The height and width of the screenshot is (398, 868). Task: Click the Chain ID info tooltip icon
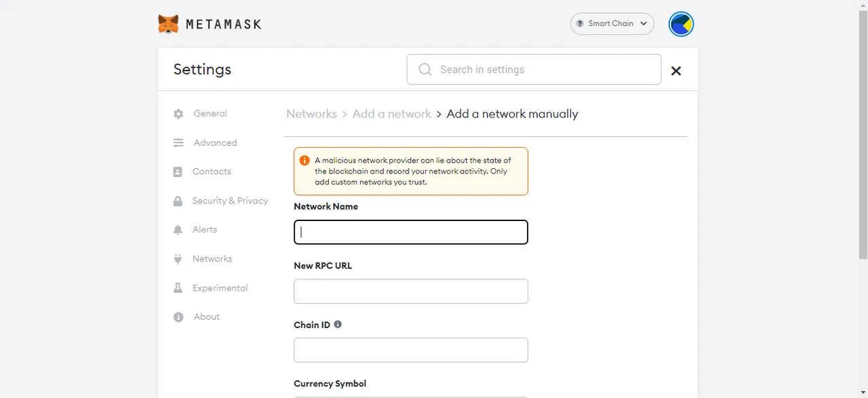point(338,325)
